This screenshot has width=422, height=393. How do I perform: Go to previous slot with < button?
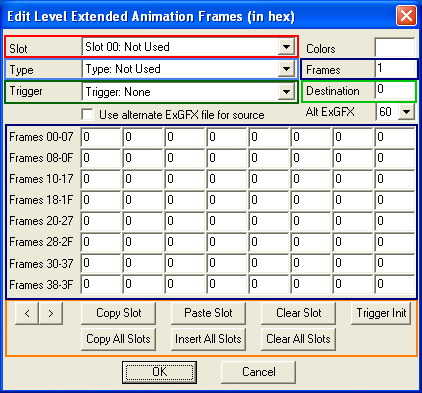click(x=27, y=313)
